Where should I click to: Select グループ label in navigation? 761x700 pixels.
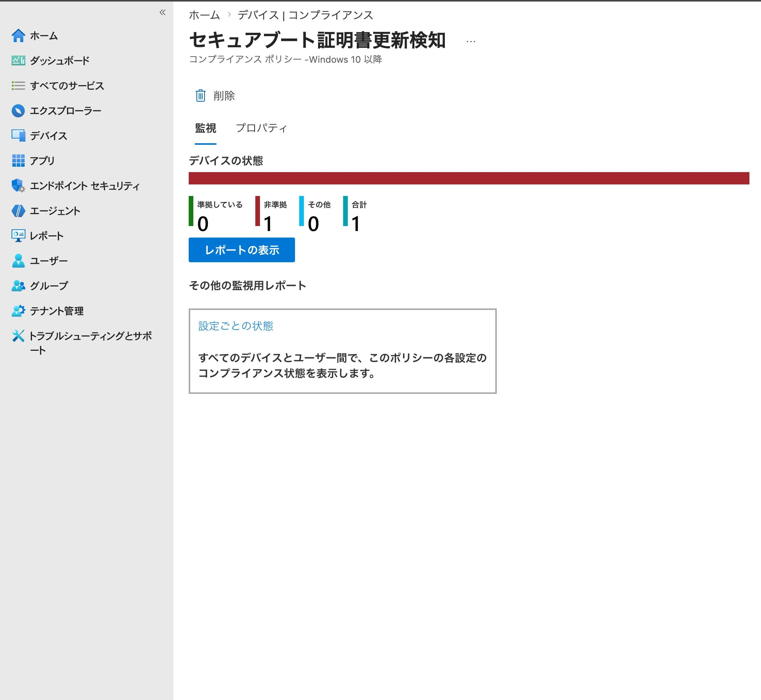49,286
